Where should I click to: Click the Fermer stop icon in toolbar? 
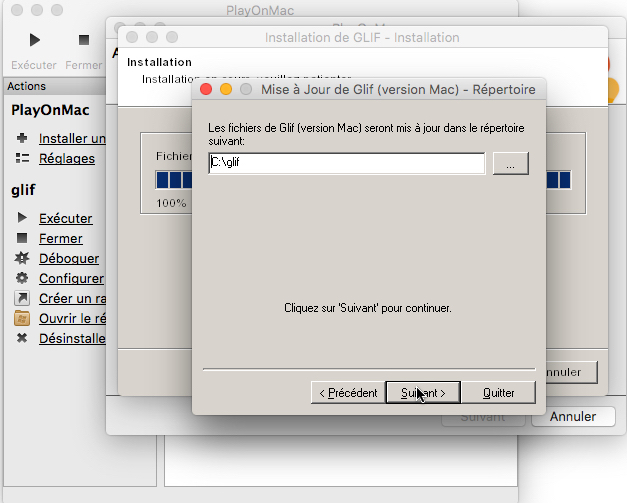click(x=84, y=40)
